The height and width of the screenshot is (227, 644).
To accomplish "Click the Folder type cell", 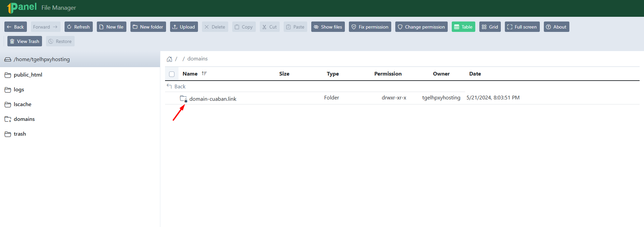I will click(332, 98).
